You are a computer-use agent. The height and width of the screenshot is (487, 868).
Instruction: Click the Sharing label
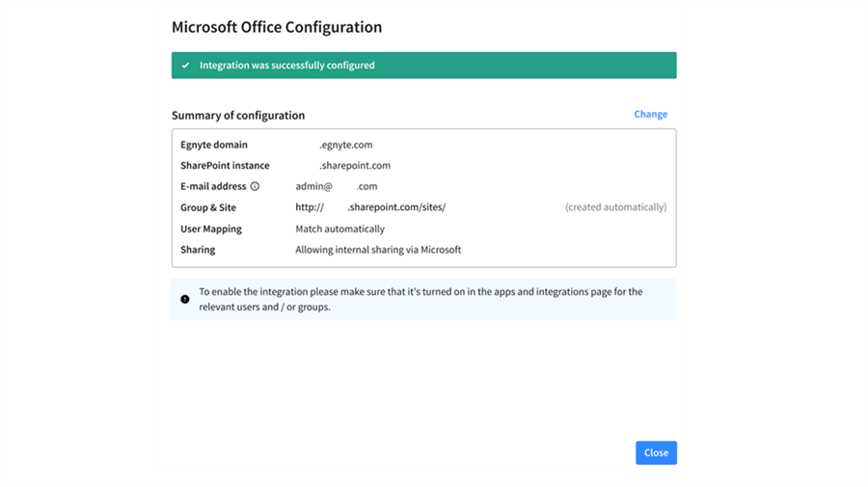point(198,250)
